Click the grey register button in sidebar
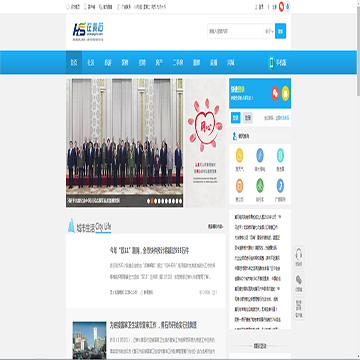Screen dimensions: 360x360 coord(247,118)
